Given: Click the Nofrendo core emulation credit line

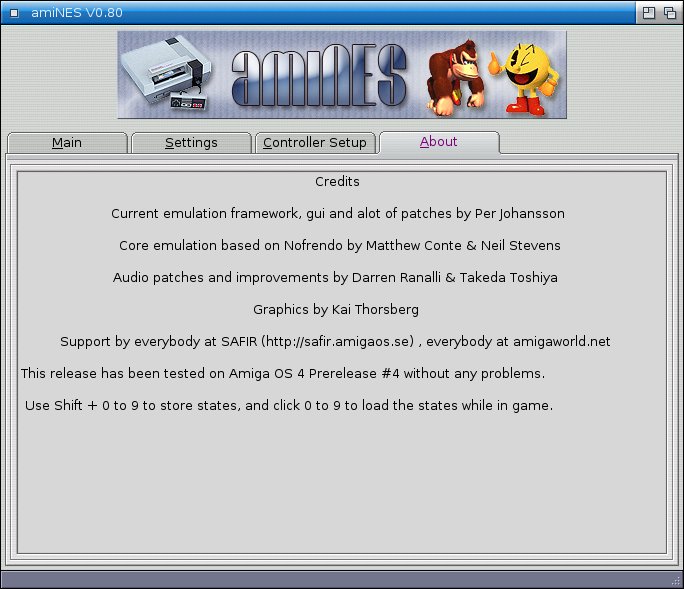Looking at the screenshot, I should point(340,245).
